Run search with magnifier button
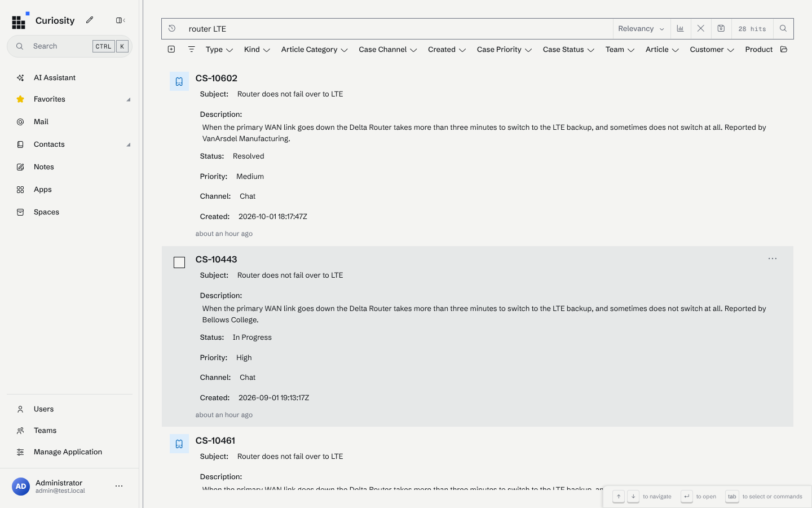This screenshot has width=812, height=508. coord(783,28)
